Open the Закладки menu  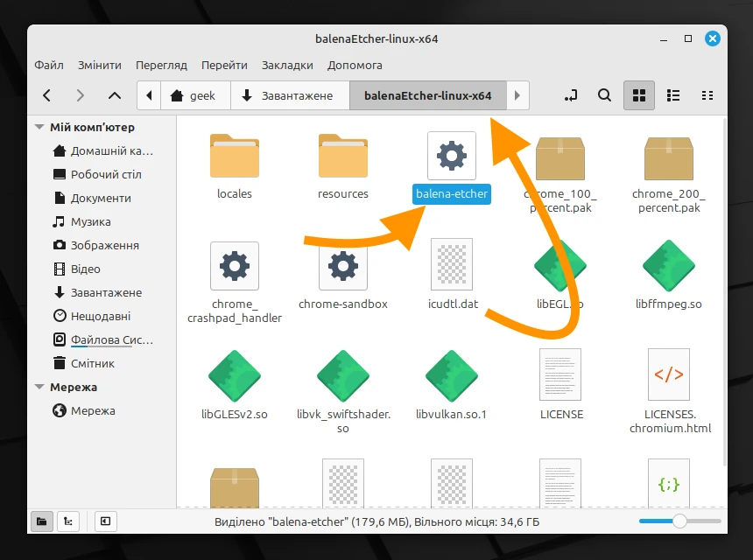coord(287,65)
